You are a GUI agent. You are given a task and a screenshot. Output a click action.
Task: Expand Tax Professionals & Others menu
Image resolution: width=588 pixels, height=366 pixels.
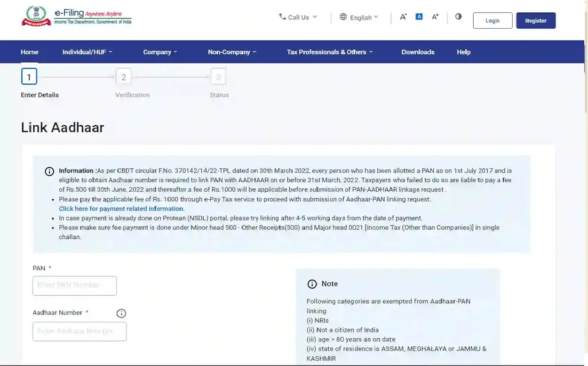(329, 52)
